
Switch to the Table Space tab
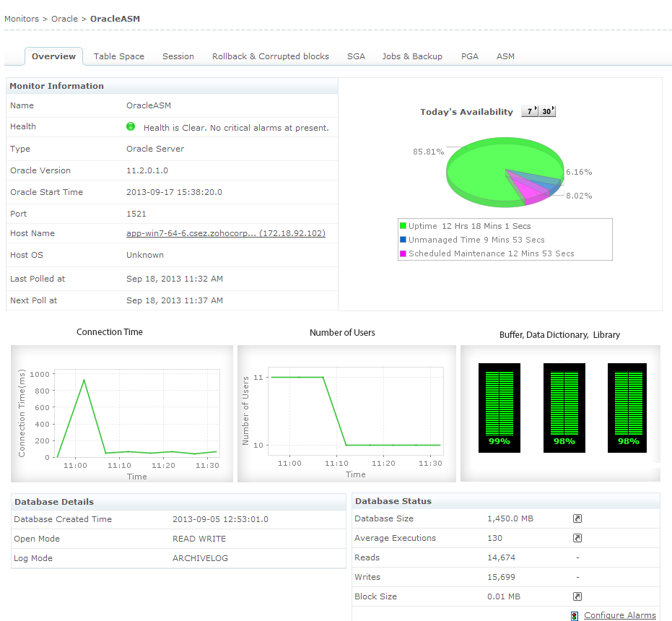pyautogui.click(x=118, y=56)
